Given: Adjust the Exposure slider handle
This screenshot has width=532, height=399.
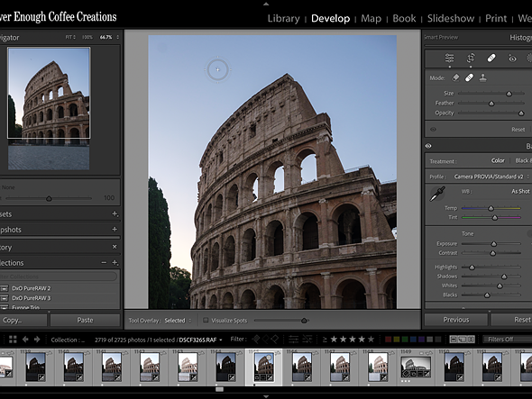Looking at the screenshot, I should coord(493,244).
